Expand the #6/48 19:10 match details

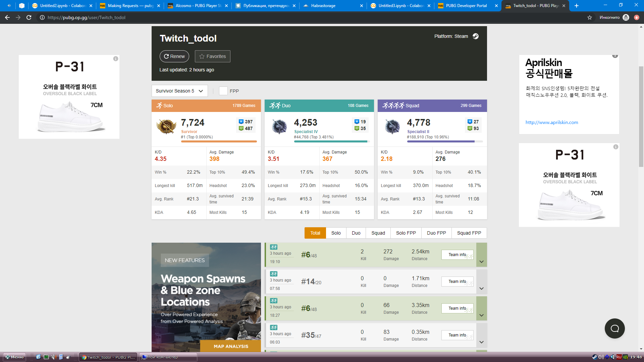[481, 261]
